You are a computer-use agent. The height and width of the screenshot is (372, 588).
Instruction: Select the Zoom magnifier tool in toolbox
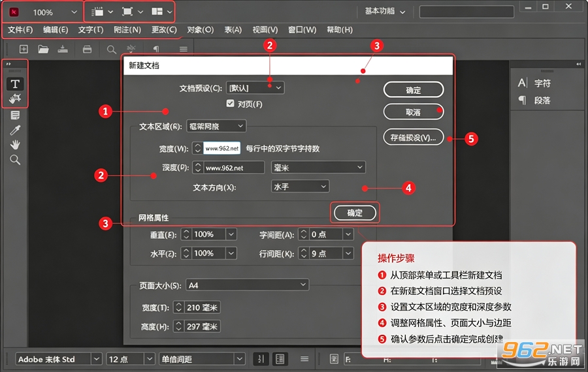[15, 160]
